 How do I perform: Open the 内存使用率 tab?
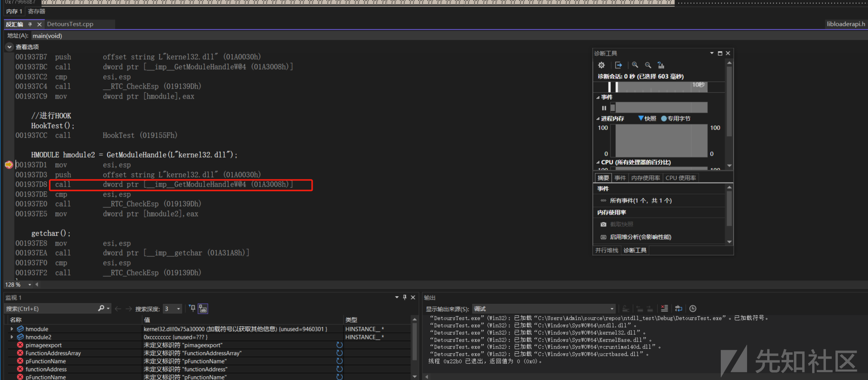pyautogui.click(x=645, y=178)
